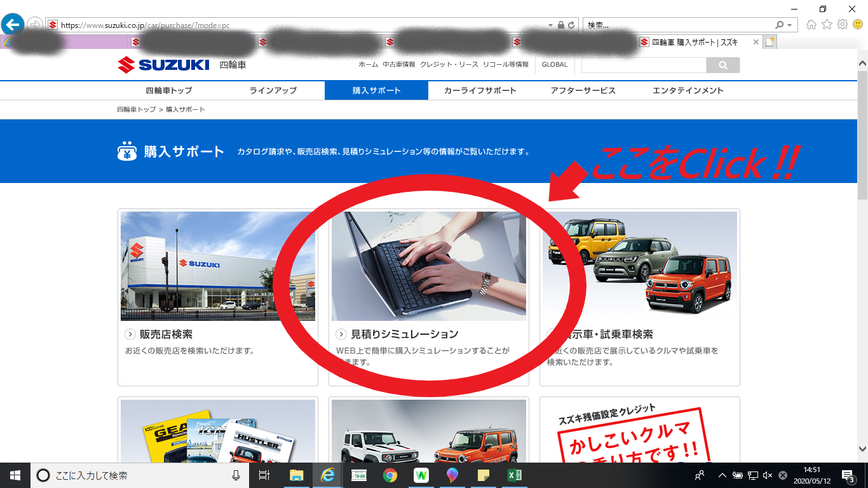The width and height of the screenshot is (868, 488).
Task: Open the GLOBAL header link
Action: point(555,64)
